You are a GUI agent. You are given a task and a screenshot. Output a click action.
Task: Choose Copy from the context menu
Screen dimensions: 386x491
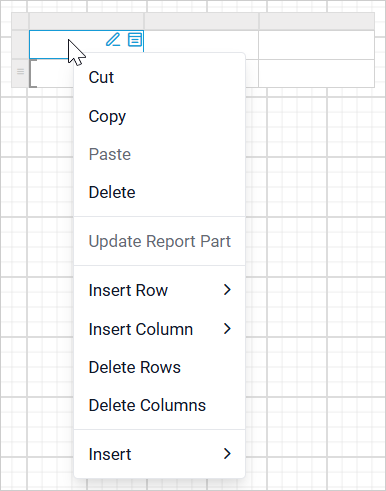159,116
